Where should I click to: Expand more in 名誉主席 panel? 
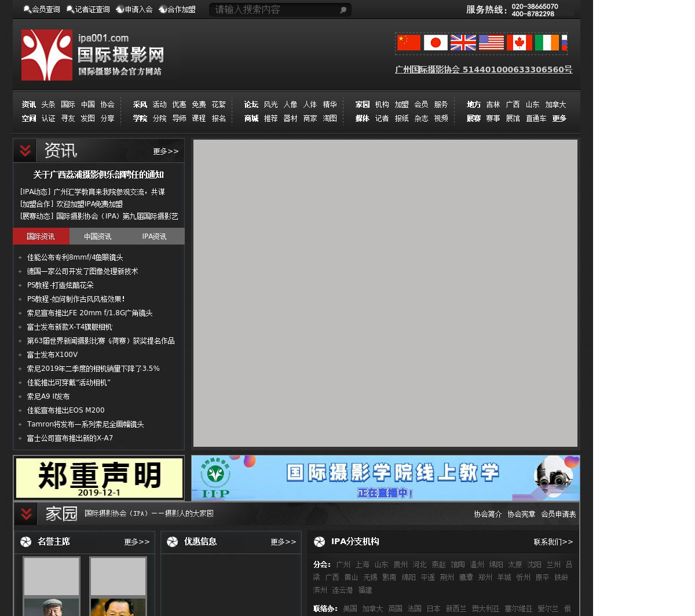(137, 542)
